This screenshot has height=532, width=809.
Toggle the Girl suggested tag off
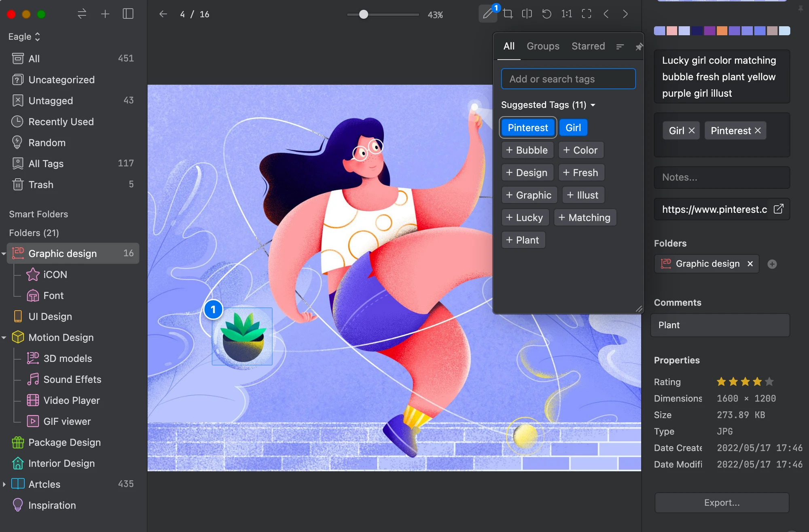click(x=573, y=128)
